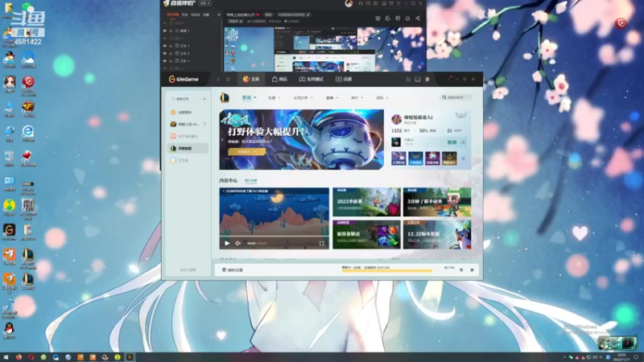Click the WeGame logo in the title bar

point(184,79)
